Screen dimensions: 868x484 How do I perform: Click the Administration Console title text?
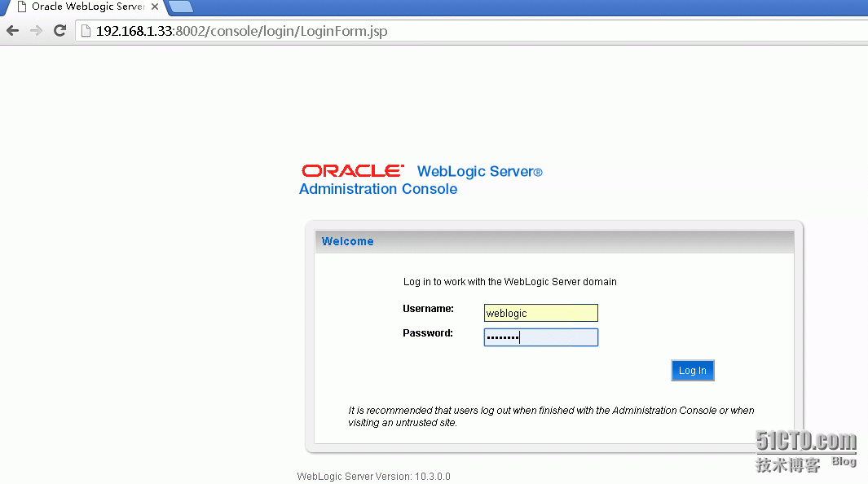pyautogui.click(x=378, y=189)
